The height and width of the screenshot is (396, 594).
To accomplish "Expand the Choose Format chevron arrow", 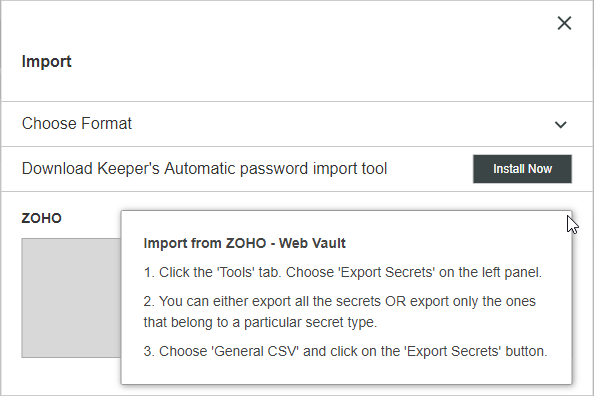I will tap(561, 124).
